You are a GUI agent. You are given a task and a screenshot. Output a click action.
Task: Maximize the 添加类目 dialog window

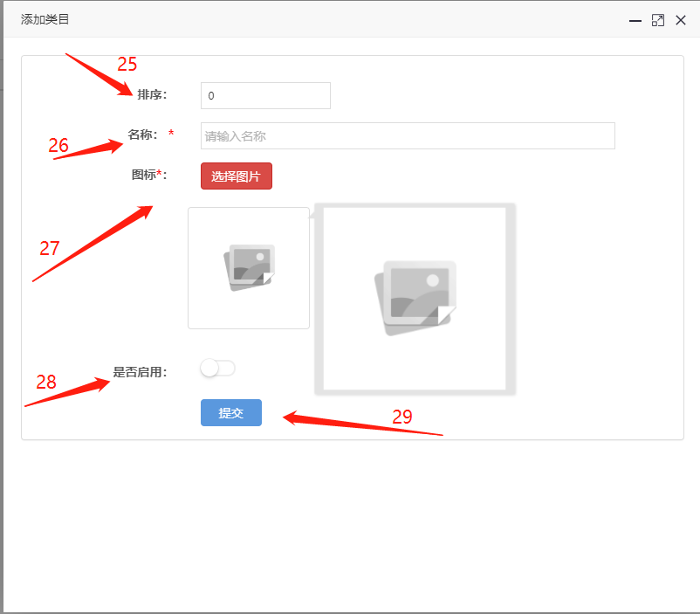click(658, 20)
